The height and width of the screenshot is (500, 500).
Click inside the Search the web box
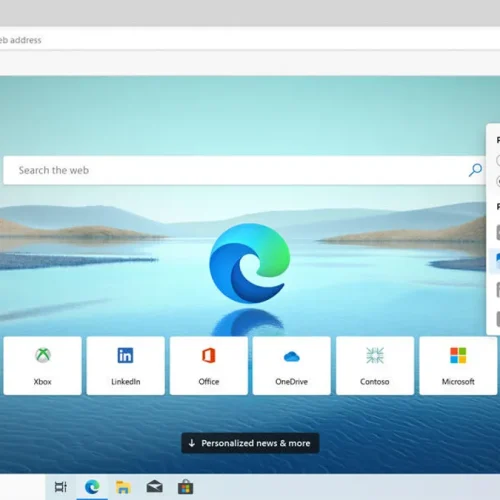pos(244,170)
